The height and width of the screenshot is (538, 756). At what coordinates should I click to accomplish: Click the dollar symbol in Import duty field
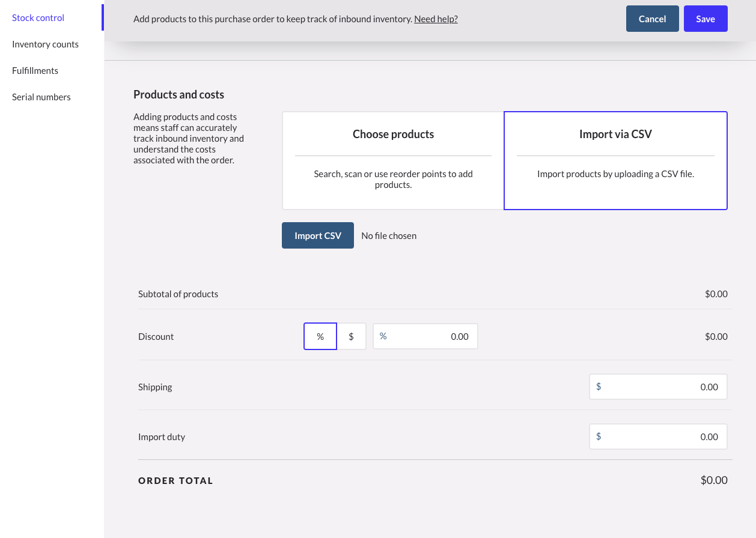point(599,437)
